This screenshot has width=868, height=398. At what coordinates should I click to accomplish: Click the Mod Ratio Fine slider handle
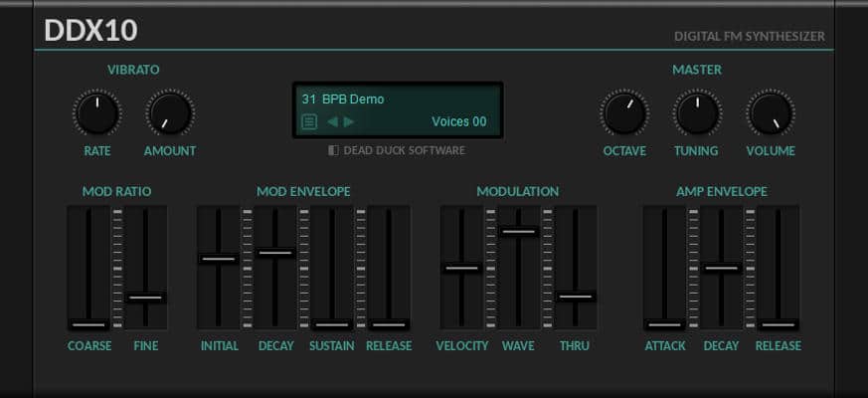[x=145, y=298]
